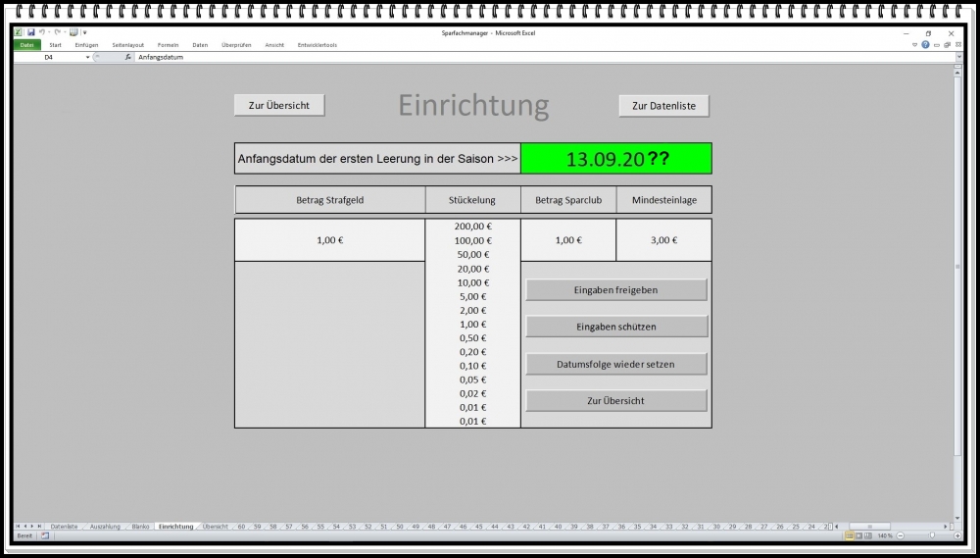980x558 pixels.
Task: Open Excel Help question mark icon
Action: click(925, 44)
